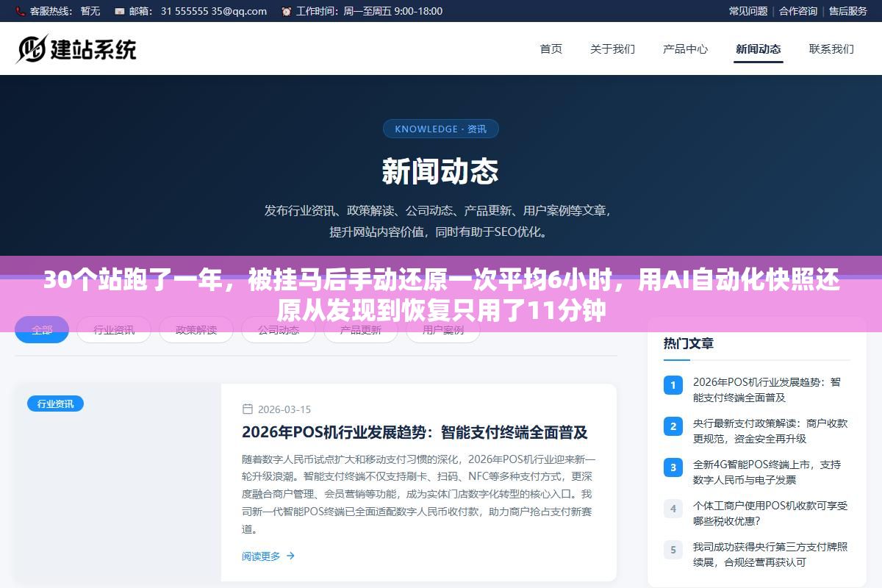
Task: Click rank badge number 2
Action: [673, 426]
